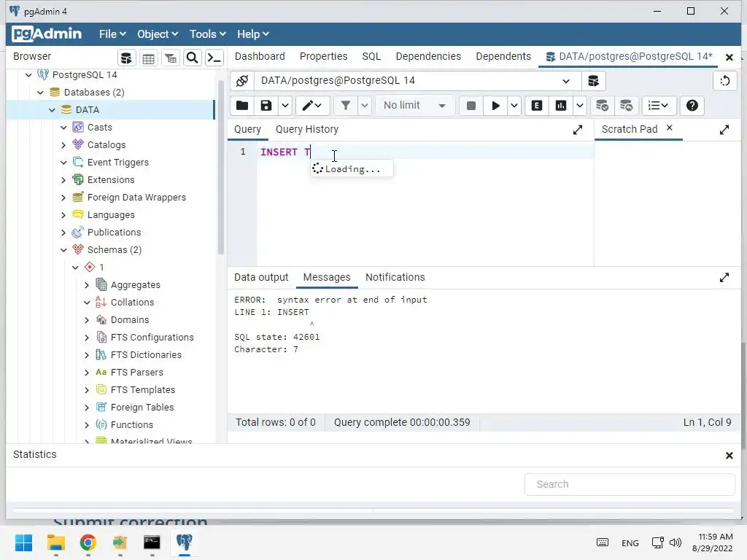Open the connection selector dropdown

[x=418, y=80]
